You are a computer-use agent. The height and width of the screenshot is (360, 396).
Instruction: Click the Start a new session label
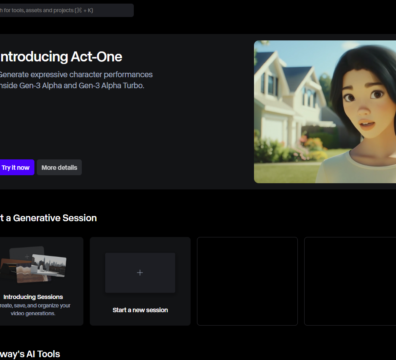(140, 310)
